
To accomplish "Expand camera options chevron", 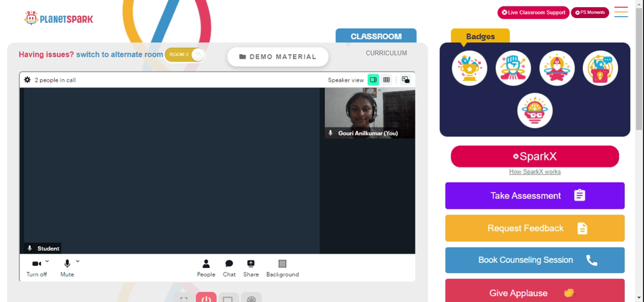I will coord(47,261).
